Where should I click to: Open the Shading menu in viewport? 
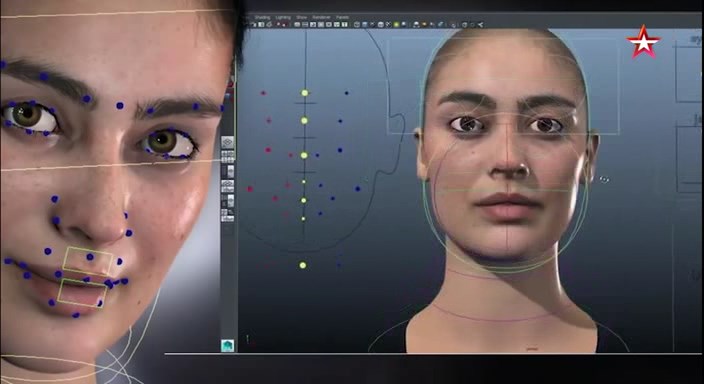[x=263, y=18]
